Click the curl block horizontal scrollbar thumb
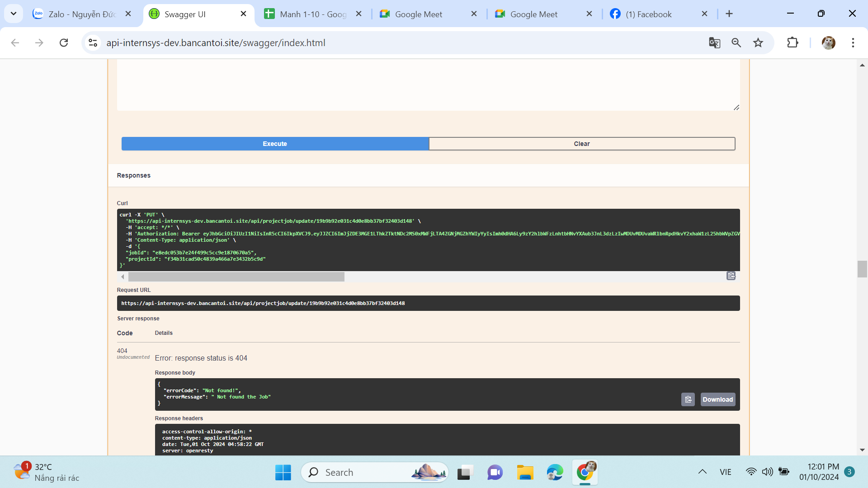The image size is (868, 488). tap(236, 277)
